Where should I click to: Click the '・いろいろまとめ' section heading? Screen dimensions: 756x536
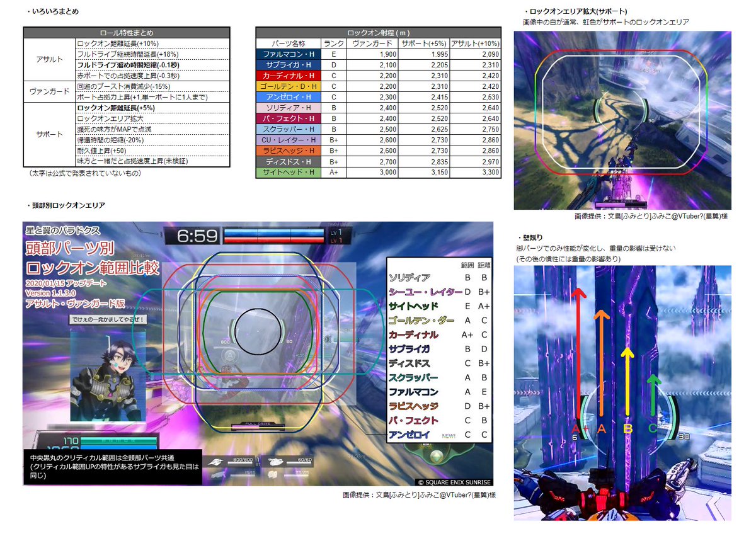(x=53, y=11)
